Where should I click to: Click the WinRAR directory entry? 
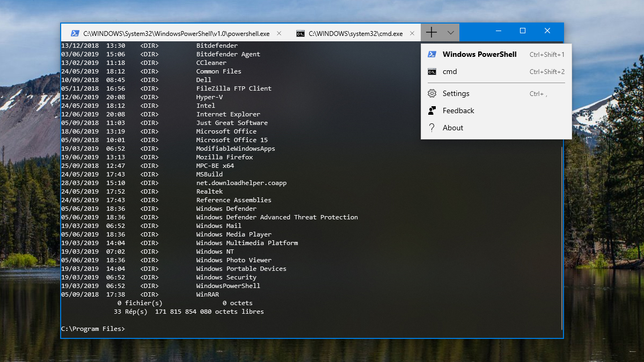coord(207,294)
